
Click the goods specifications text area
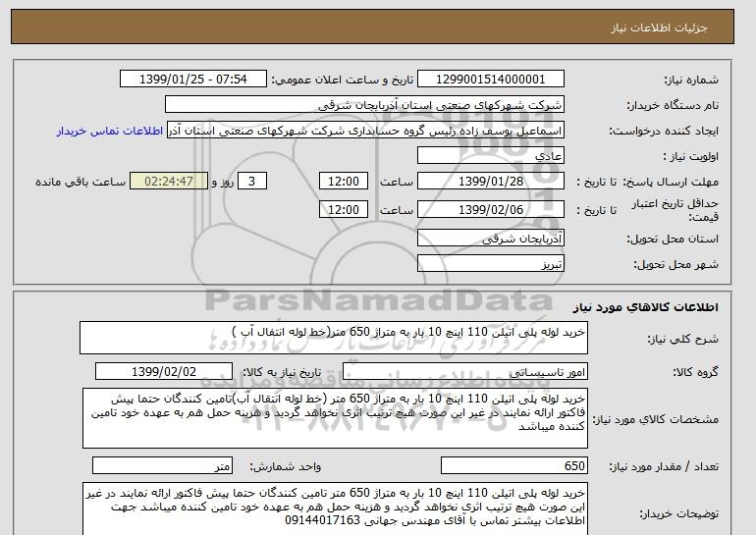[335, 418]
